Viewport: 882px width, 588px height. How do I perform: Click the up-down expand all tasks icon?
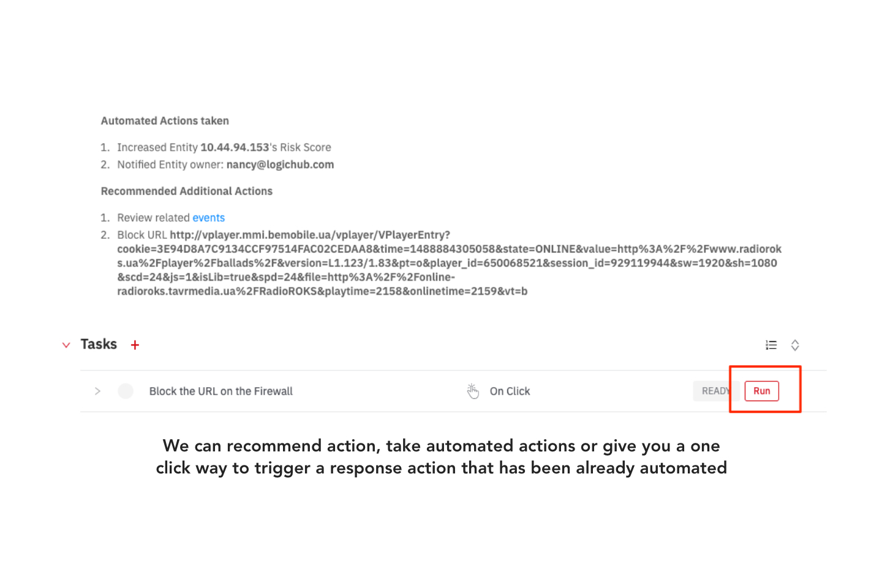pos(795,345)
